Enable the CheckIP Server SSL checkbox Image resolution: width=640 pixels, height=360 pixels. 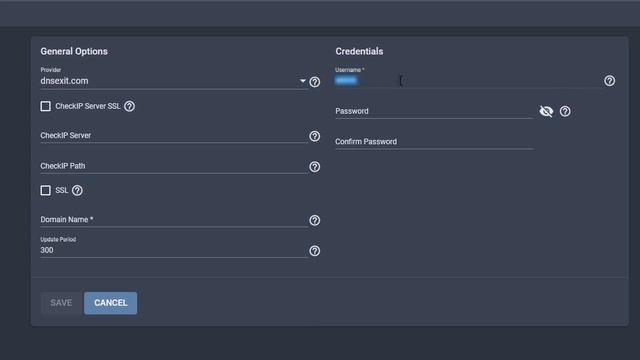(x=45, y=106)
